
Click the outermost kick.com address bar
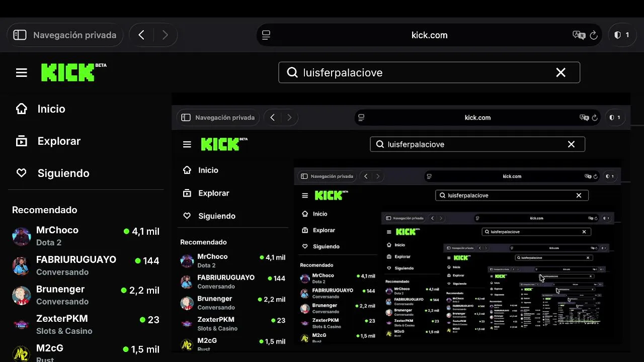tap(429, 35)
